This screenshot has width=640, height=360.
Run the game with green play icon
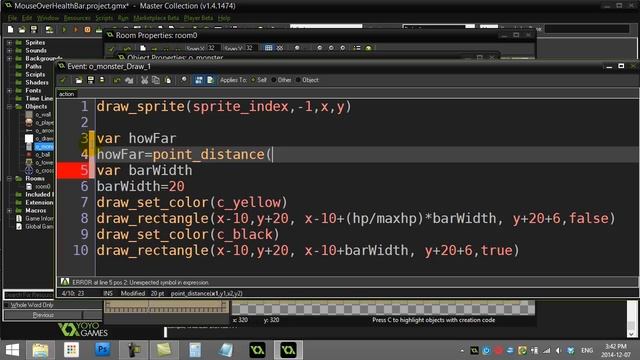pyautogui.click(x=64, y=29)
